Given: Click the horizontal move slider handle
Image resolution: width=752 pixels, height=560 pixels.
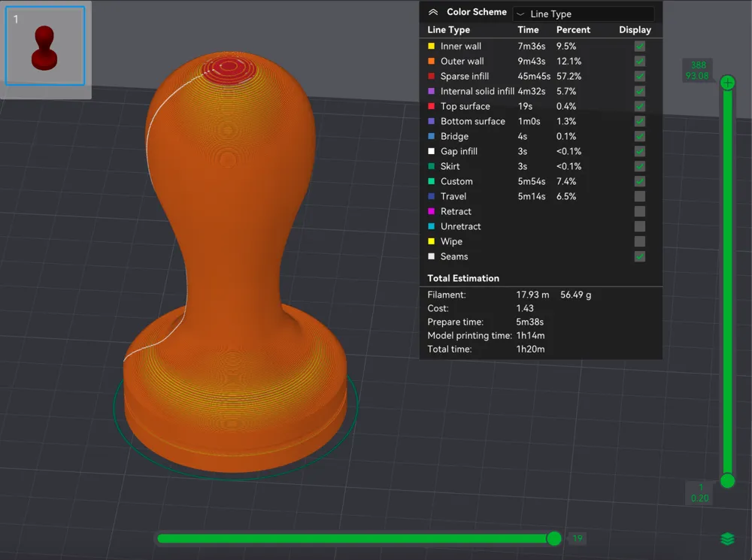Looking at the screenshot, I should (x=554, y=538).
